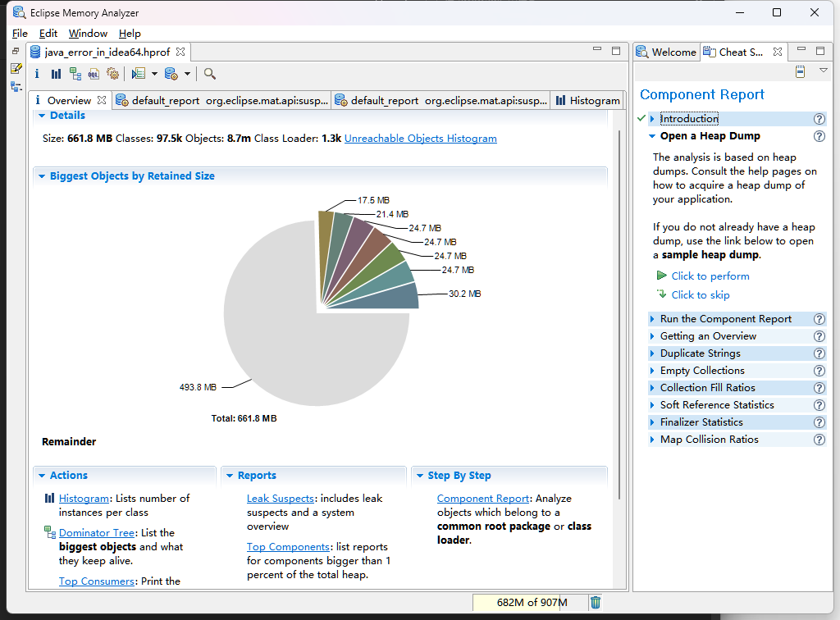Viewport: 840px width, 620px height.
Task: Expand Run the Component Report step
Action: click(x=652, y=319)
